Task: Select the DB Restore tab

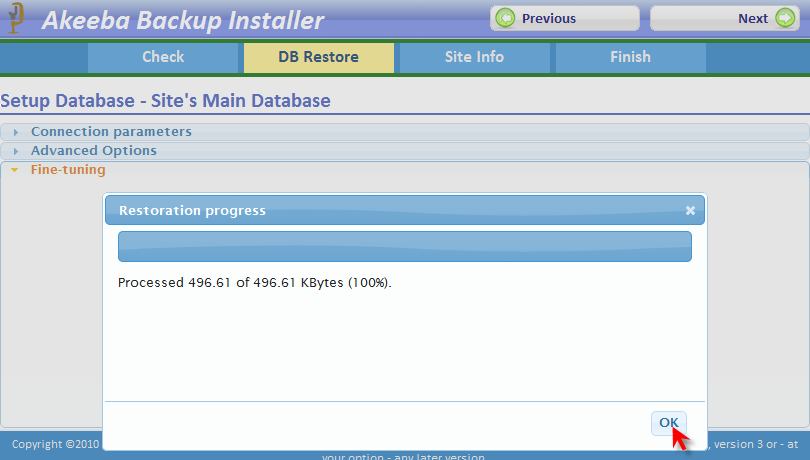Action: pos(319,57)
